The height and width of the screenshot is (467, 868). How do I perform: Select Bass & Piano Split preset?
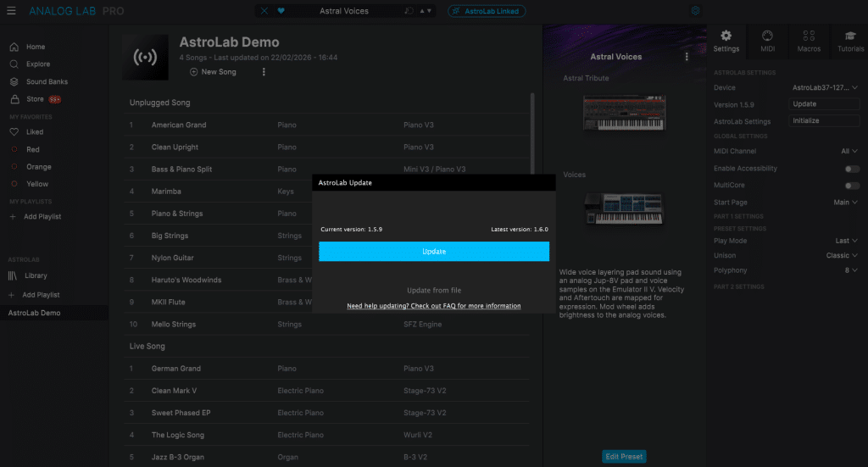coord(326,170)
